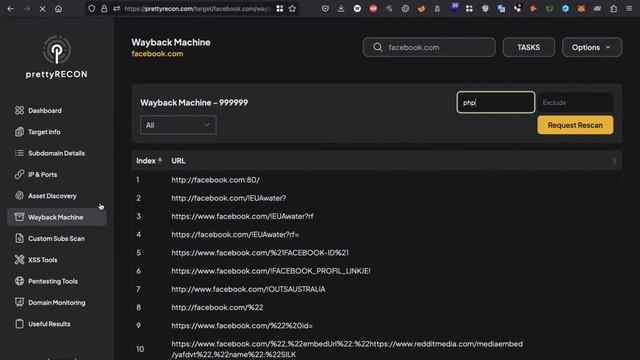Click the Pentesting Tools globe icon
This screenshot has width=640, height=360.
coord(19,281)
